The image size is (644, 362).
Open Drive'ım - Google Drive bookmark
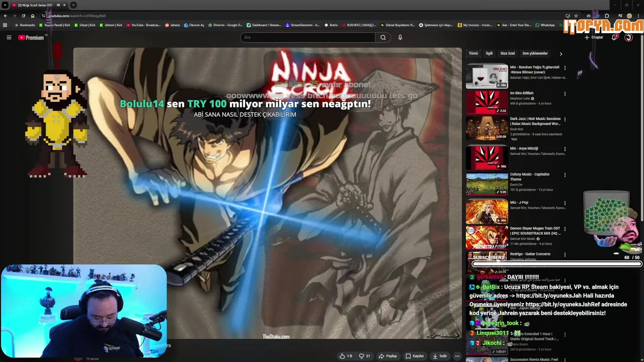click(225, 25)
